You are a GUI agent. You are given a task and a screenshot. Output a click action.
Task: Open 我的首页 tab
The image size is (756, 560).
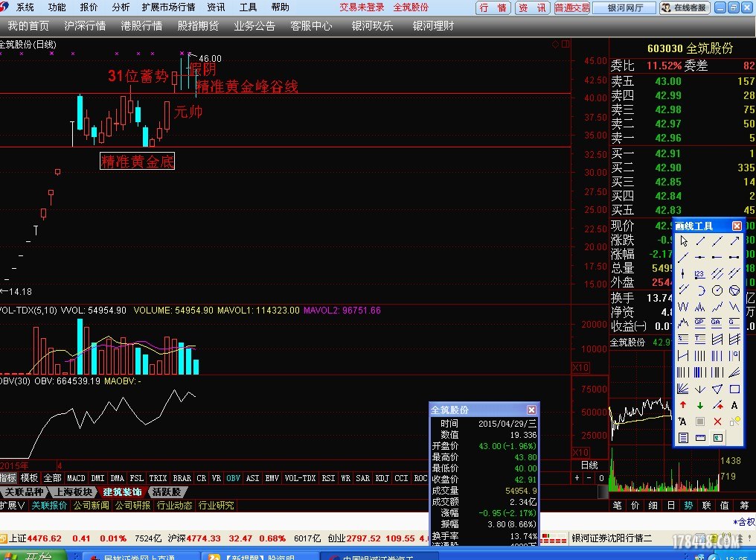coord(28,26)
